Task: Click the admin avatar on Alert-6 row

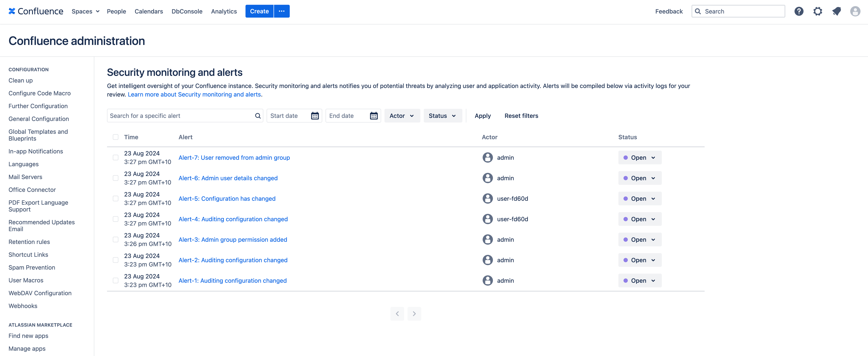Action: tap(488, 178)
